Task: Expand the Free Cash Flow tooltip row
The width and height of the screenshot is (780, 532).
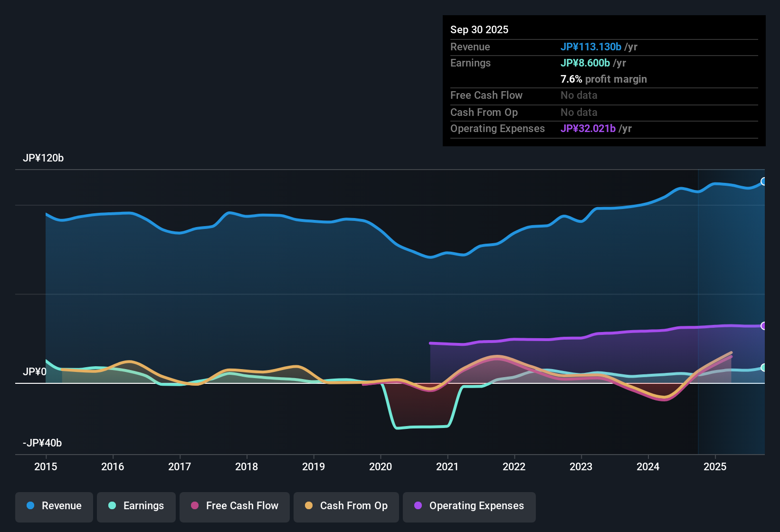Action: tap(486, 95)
